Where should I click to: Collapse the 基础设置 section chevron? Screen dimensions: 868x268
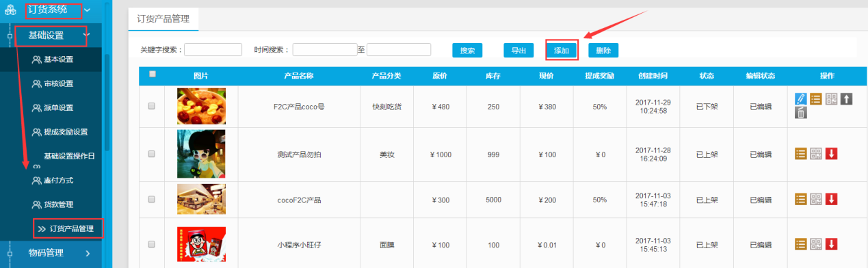click(86, 34)
